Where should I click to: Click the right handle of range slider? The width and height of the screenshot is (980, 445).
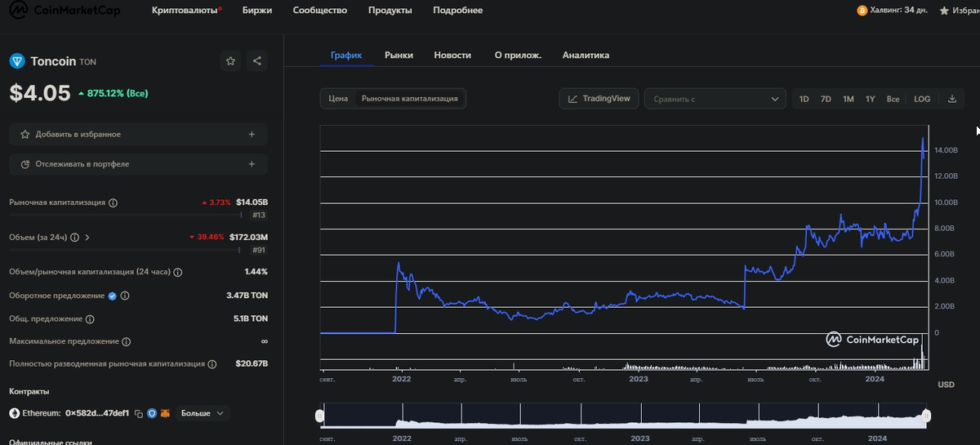926,416
